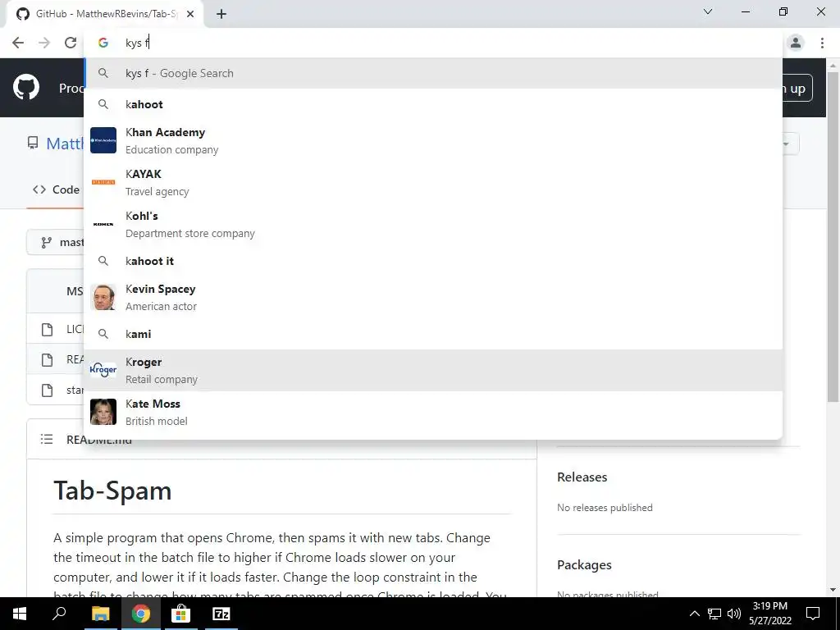Open the Chrome profile avatar
Image resolution: width=840 pixels, height=630 pixels.
(796, 43)
